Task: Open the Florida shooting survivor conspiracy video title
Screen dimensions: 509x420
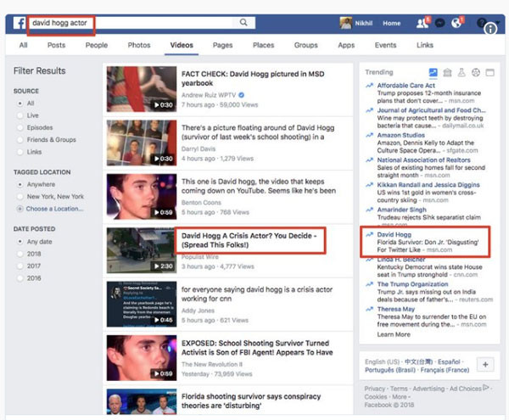Action: point(251,401)
